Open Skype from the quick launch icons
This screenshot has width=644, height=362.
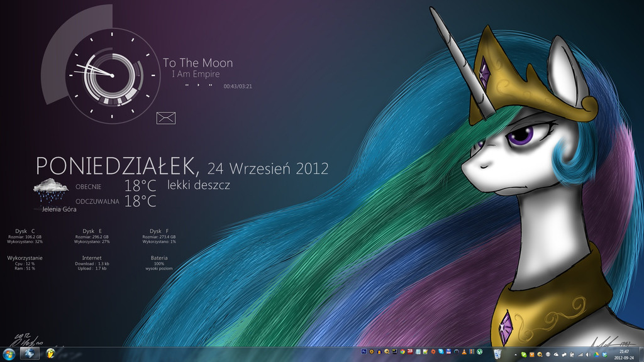click(441, 352)
